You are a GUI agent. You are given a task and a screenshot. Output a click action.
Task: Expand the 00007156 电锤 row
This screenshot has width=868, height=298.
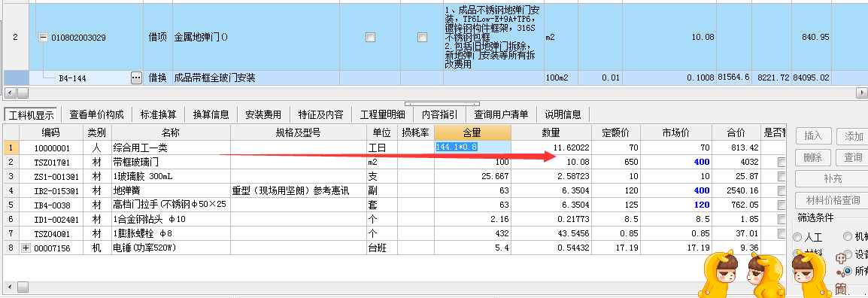26,248
